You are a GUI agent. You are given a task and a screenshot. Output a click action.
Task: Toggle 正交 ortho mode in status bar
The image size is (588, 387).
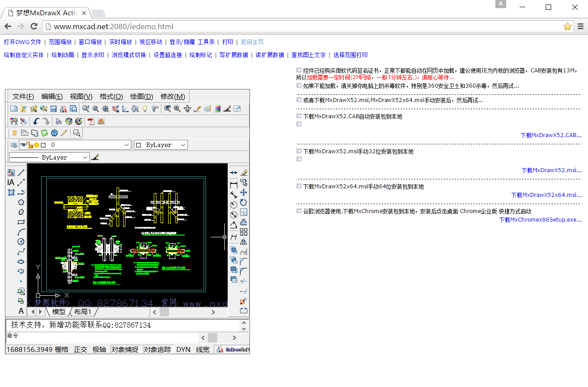click(80, 350)
